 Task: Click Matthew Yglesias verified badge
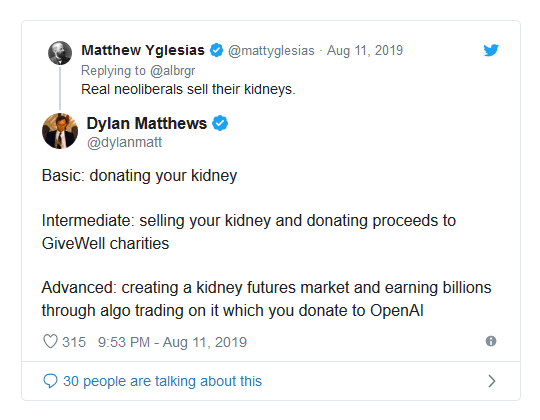pyautogui.click(x=217, y=50)
